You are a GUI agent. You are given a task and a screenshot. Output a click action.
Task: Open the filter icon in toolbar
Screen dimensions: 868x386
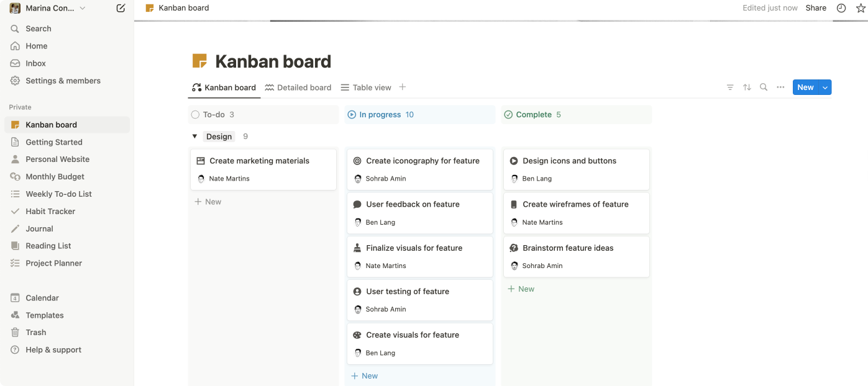730,88
